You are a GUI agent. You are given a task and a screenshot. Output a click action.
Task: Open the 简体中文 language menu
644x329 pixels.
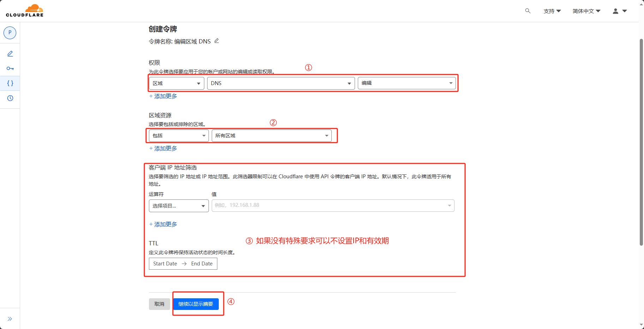click(x=586, y=11)
